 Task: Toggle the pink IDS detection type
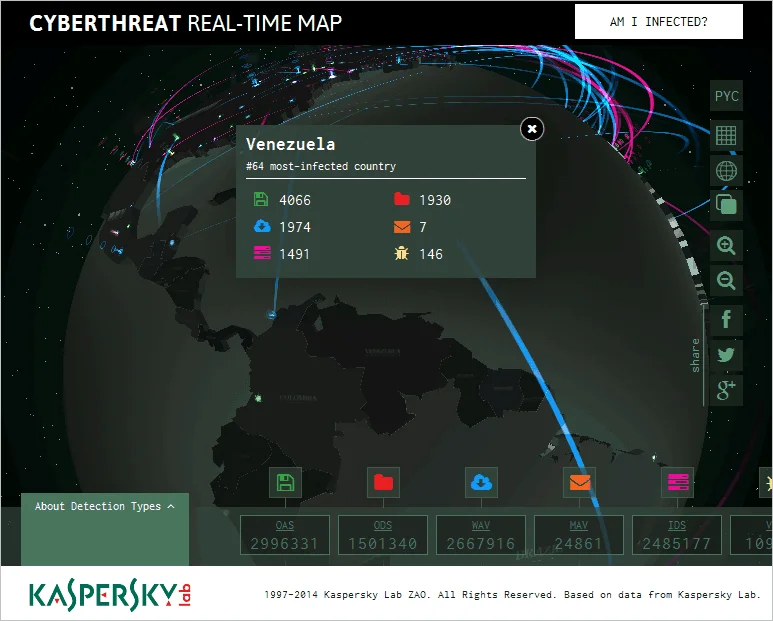677,483
